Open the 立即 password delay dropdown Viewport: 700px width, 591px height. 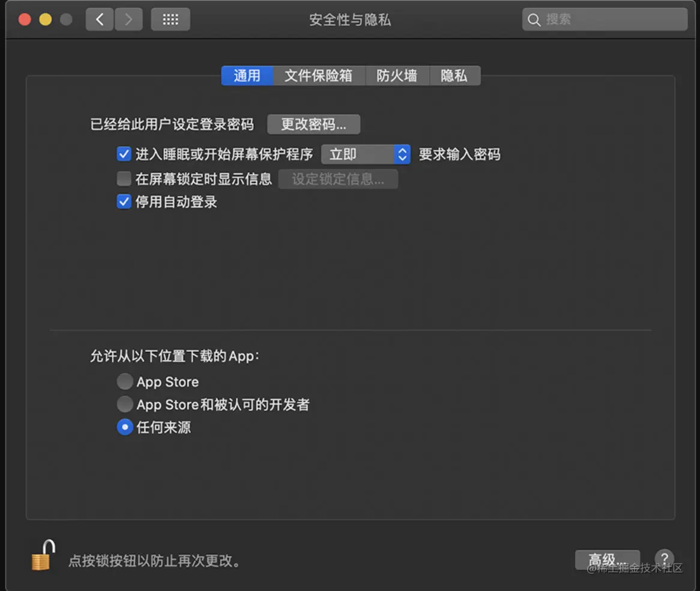point(366,154)
